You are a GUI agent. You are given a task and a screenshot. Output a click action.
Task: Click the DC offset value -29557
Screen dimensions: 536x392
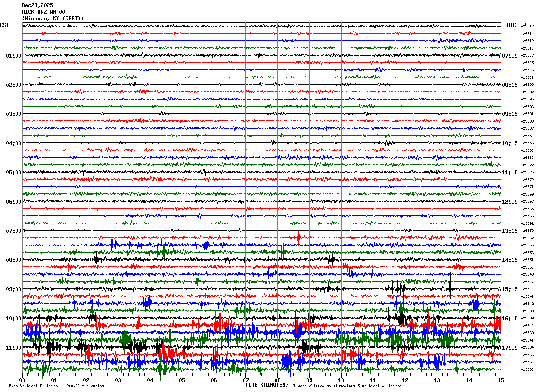[528, 238]
